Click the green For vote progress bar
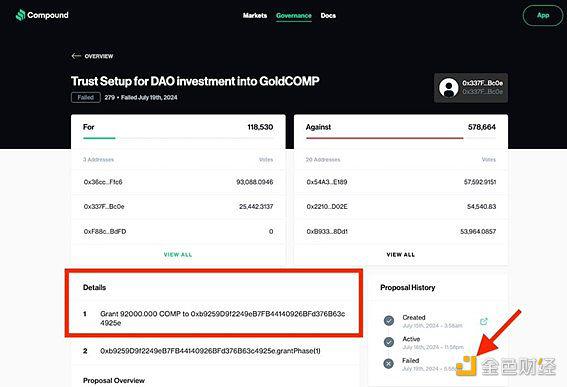Screen dimensions: 567x387 tap(99, 138)
